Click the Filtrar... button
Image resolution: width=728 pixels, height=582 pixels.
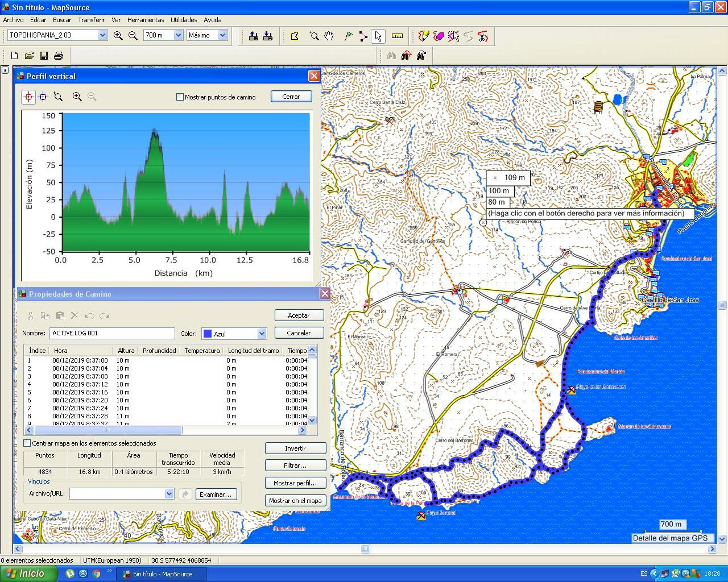(295, 465)
